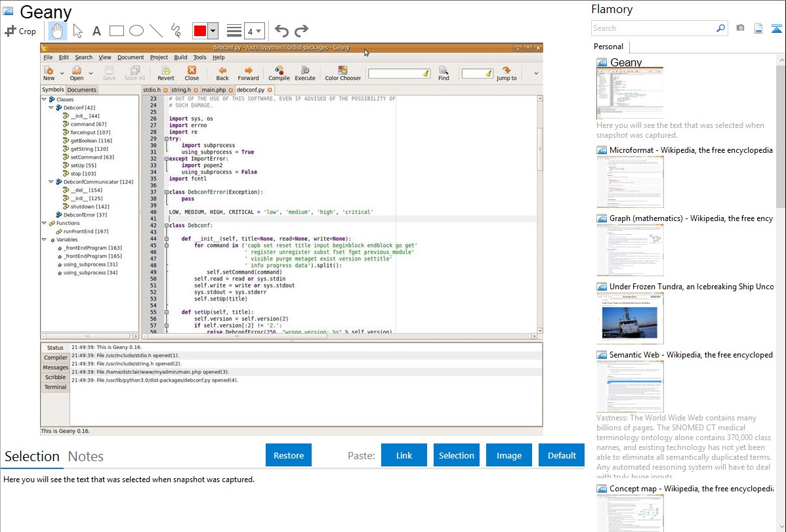Viewport: 786px width, 532px height.
Task: Click the Link paste button
Action: pos(404,455)
